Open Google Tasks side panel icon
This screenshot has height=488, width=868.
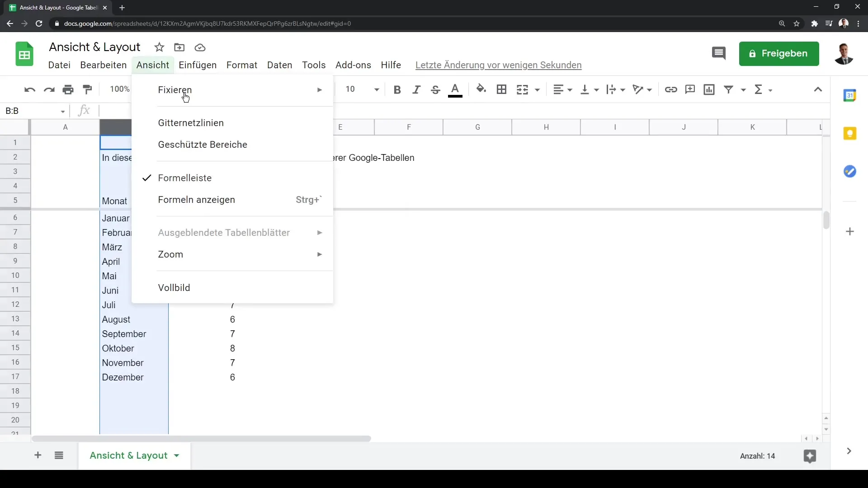coord(850,171)
